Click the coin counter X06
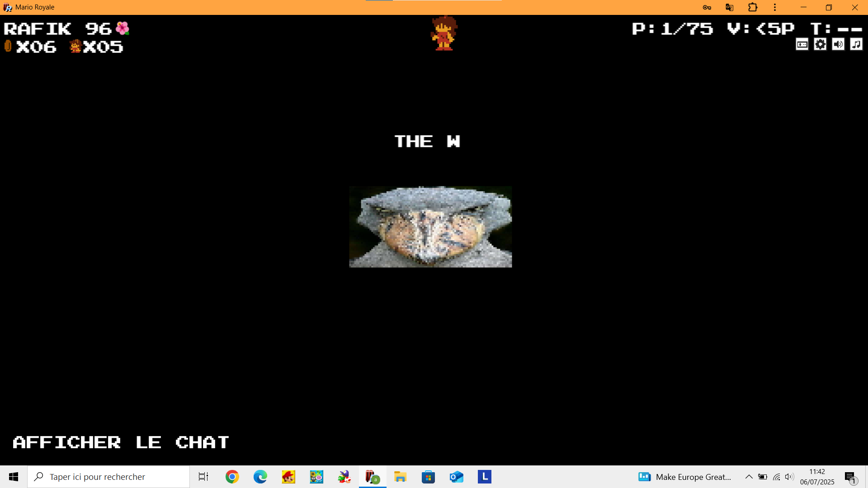The width and height of the screenshot is (868, 488). (x=36, y=47)
